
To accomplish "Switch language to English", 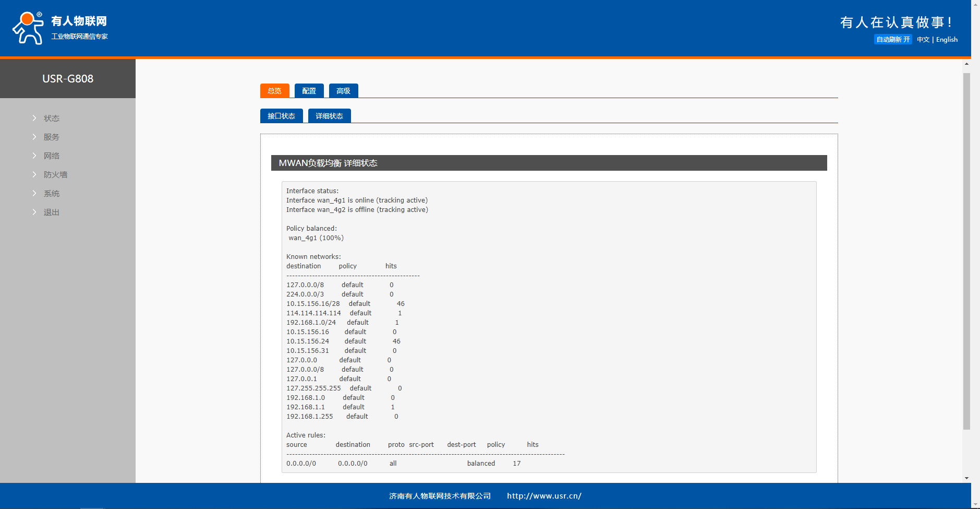I will pos(947,40).
